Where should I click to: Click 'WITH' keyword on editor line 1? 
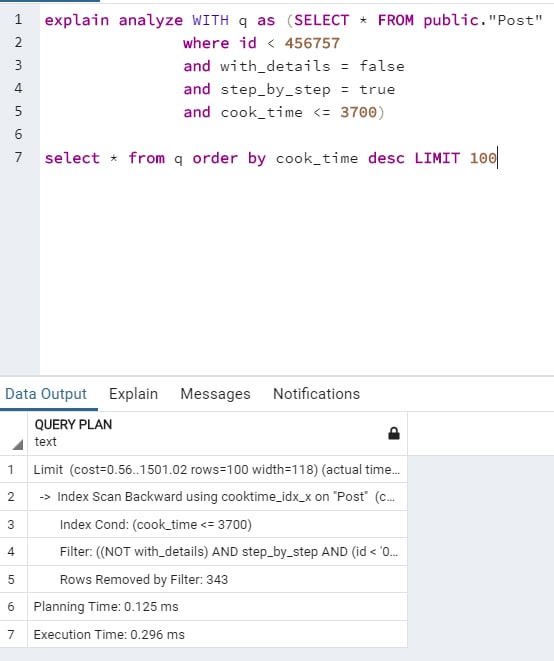(211, 20)
